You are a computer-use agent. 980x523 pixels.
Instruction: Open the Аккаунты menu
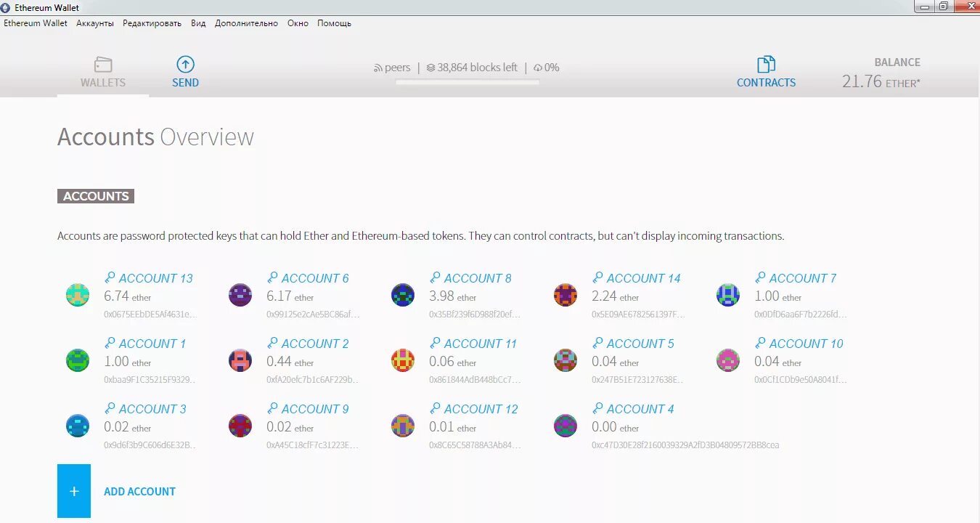coord(95,23)
